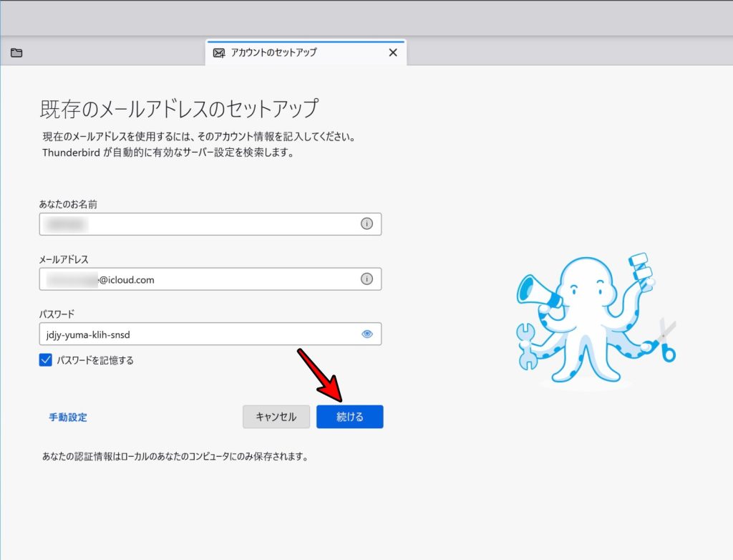733x560 pixels.
Task: Click the info icon in email address field
Action: (367, 279)
